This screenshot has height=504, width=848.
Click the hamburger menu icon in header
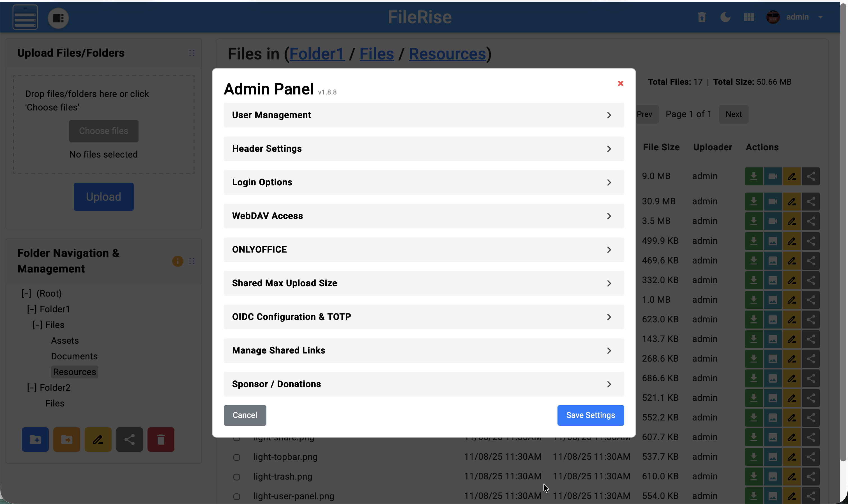coord(25,17)
